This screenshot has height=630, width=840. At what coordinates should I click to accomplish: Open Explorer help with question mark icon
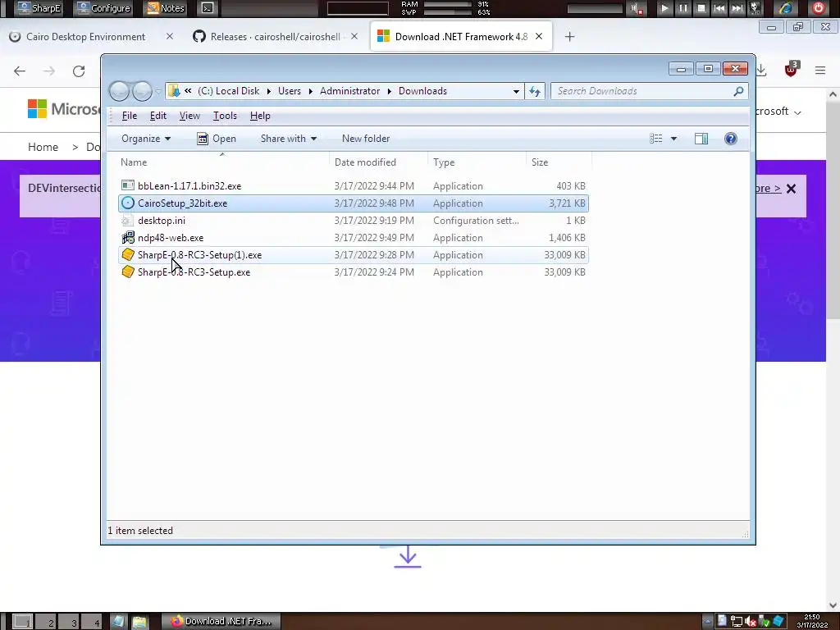coord(731,139)
